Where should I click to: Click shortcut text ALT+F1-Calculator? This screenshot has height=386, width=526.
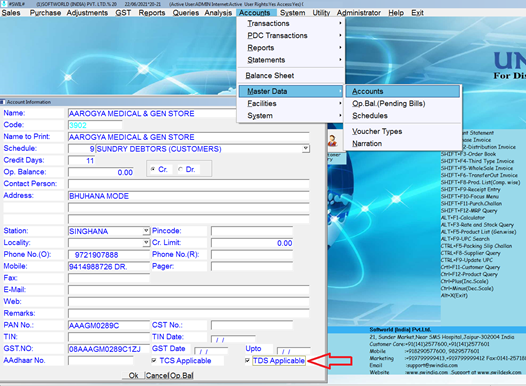click(x=463, y=218)
